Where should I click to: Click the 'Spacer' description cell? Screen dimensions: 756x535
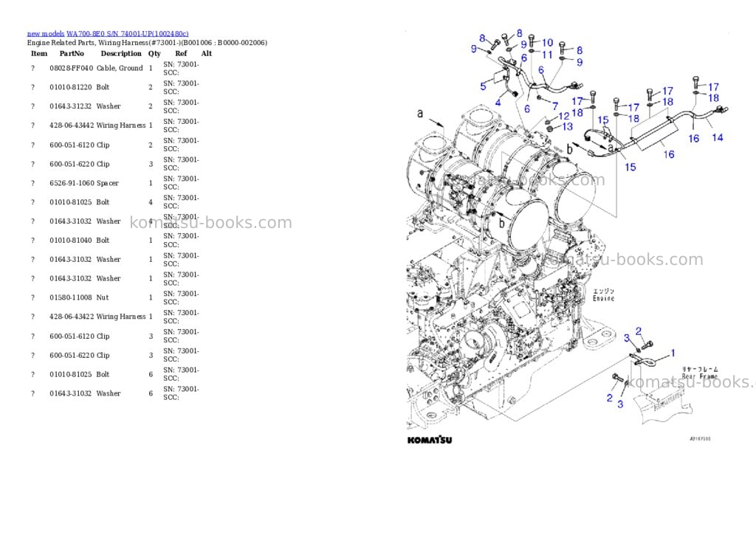(108, 183)
